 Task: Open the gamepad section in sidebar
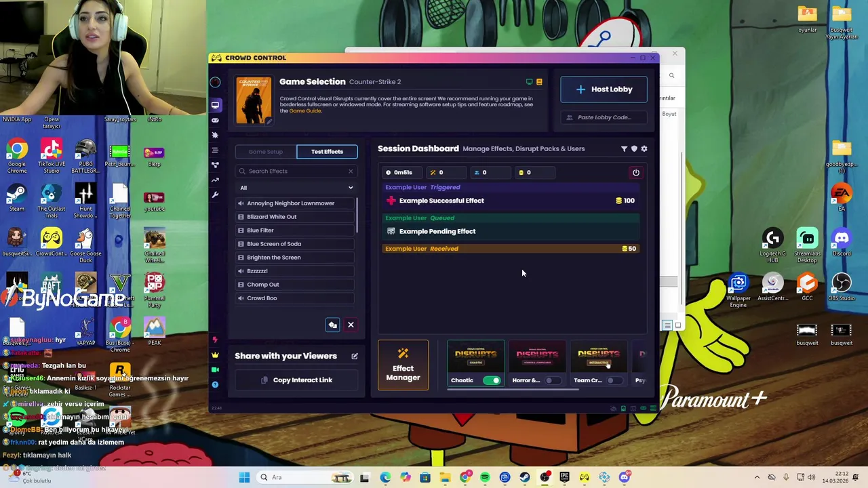215,120
